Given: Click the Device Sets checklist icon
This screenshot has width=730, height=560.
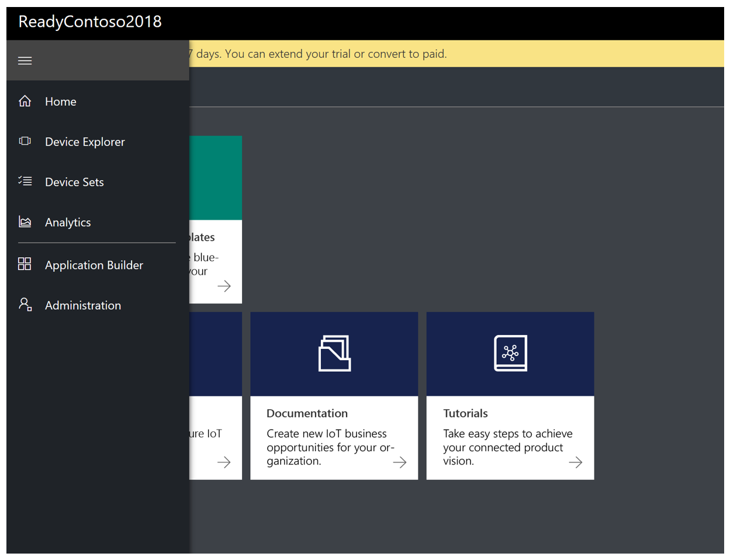Looking at the screenshot, I should pos(25,181).
